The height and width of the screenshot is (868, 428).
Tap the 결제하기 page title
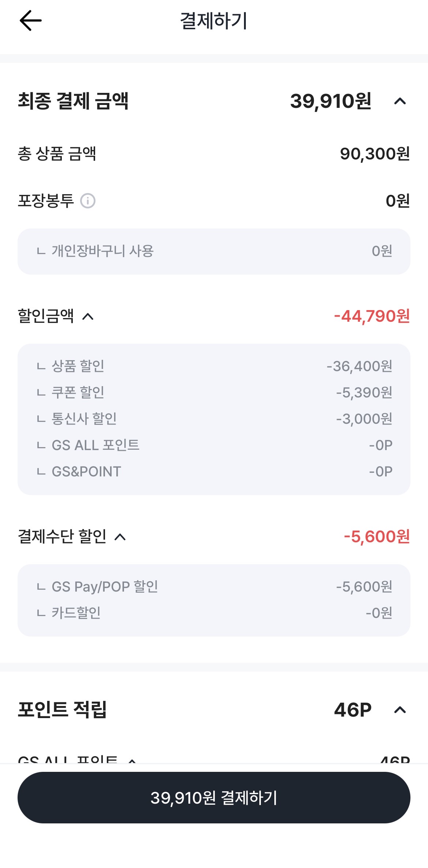tap(214, 20)
